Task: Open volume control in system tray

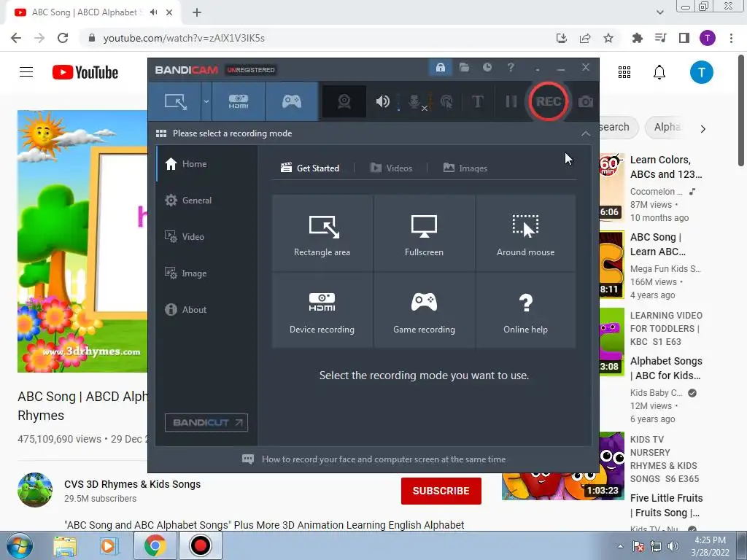Action: (673, 546)
